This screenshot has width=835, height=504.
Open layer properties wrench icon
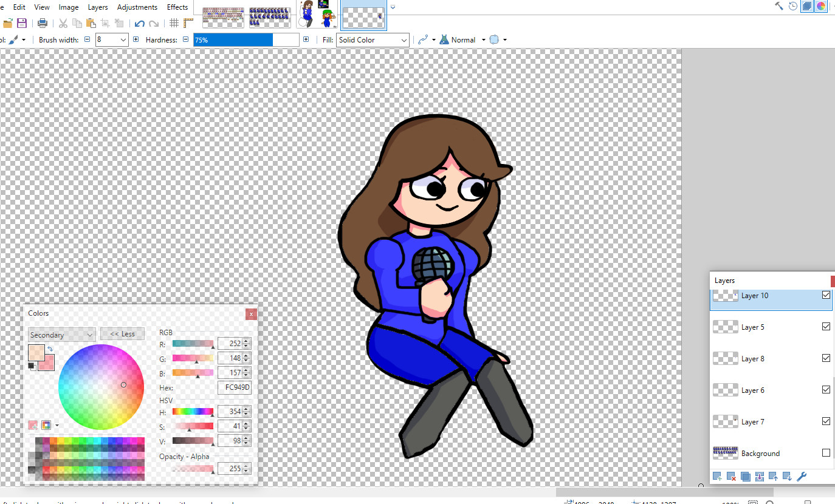[x=801, y=477]
